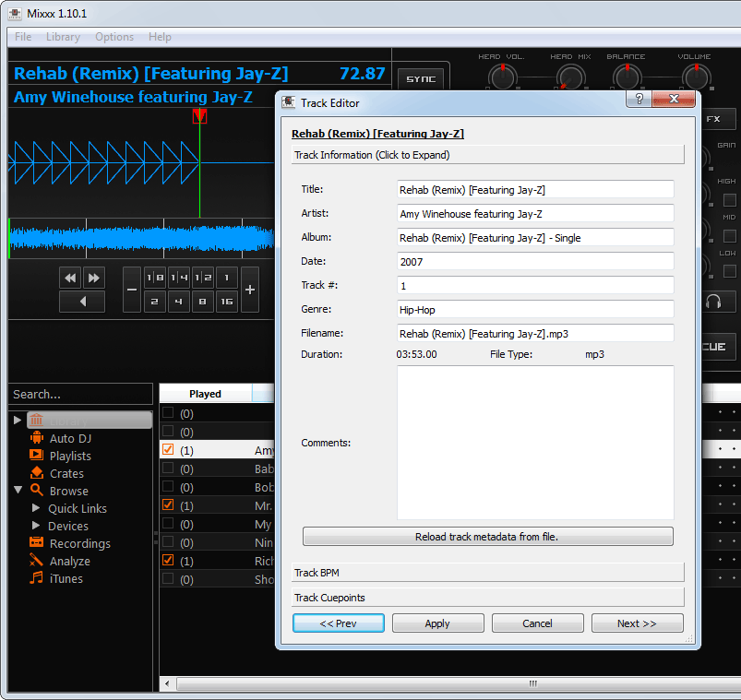Uncheck the played box in Mr. row
Viewport: 741px width, 700px height.
[168, 504]
